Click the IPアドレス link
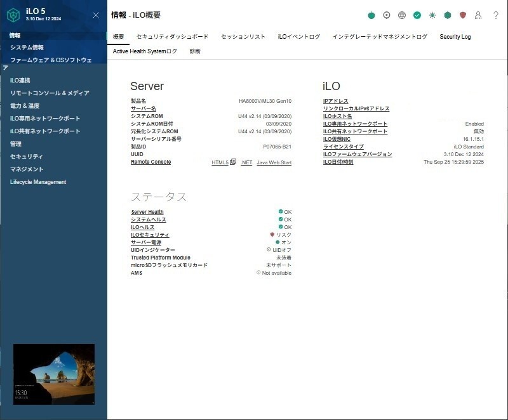The image size is (508, 420). (x=336, y=101)
